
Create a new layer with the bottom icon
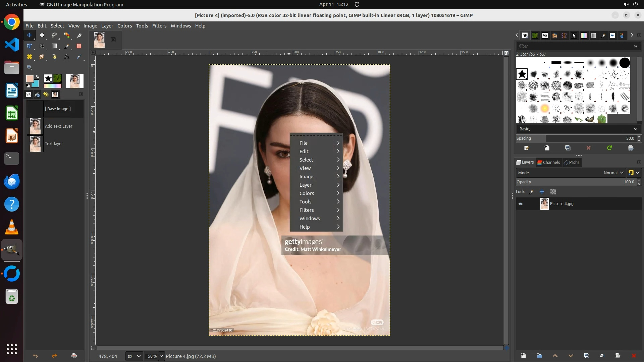point(523,356)
